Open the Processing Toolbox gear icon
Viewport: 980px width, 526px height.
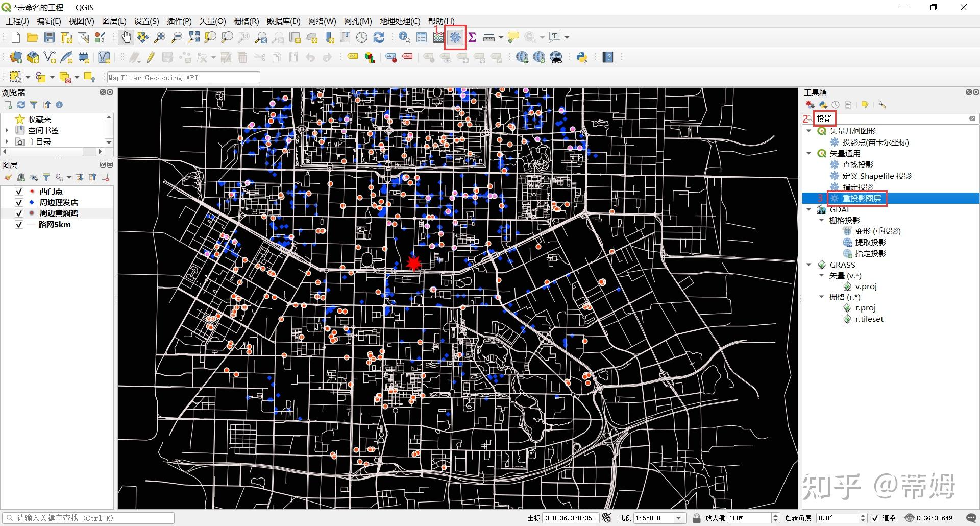click(455, 37)
